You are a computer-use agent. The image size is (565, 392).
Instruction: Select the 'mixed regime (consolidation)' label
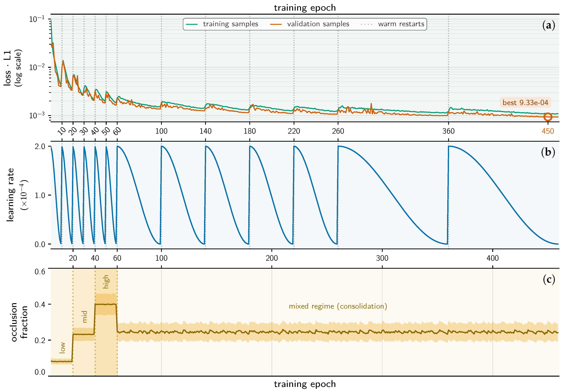coord(338,306)
